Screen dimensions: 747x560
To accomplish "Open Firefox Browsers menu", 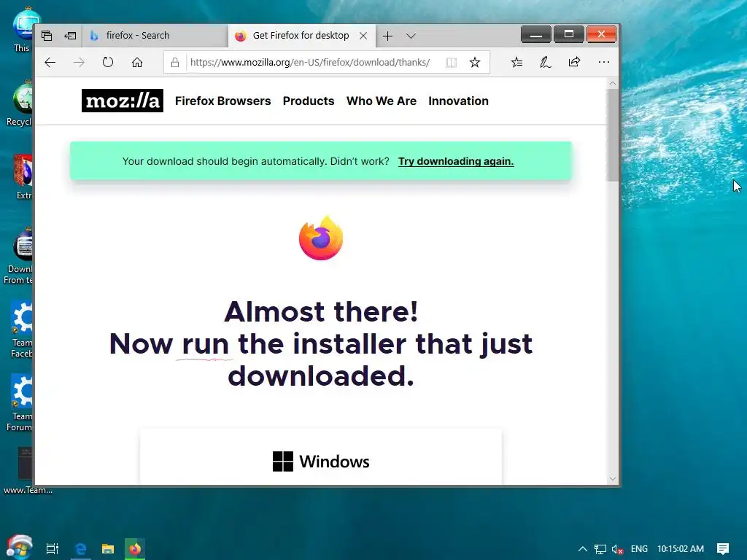I will click(x=223, y=101).
